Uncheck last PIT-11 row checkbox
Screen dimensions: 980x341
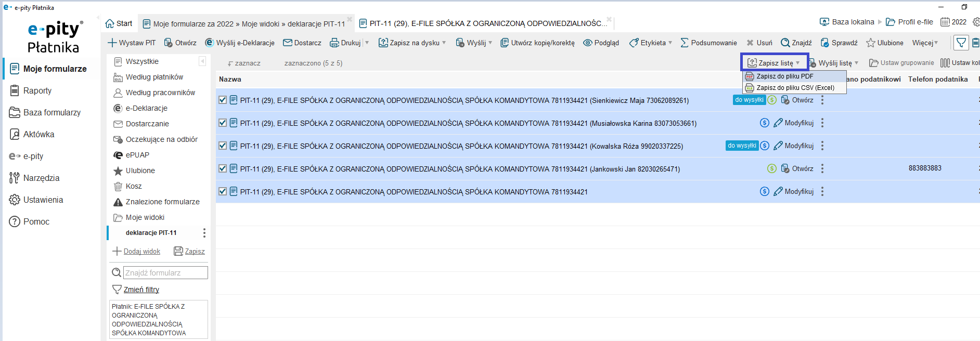(x=223, y=191)
